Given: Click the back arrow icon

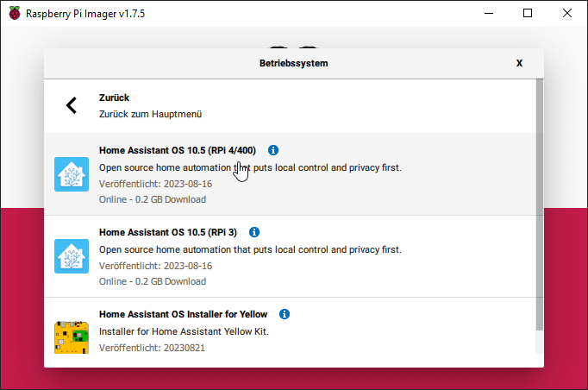Looking at the screenshot, I should coord(72,105).
